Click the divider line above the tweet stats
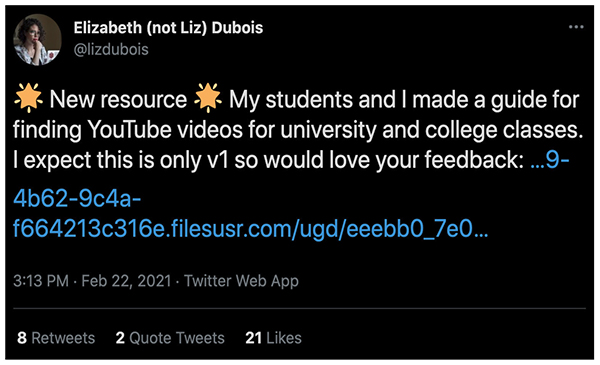The height and width of the screenshot is (365, 600). [x=300, y=308]
